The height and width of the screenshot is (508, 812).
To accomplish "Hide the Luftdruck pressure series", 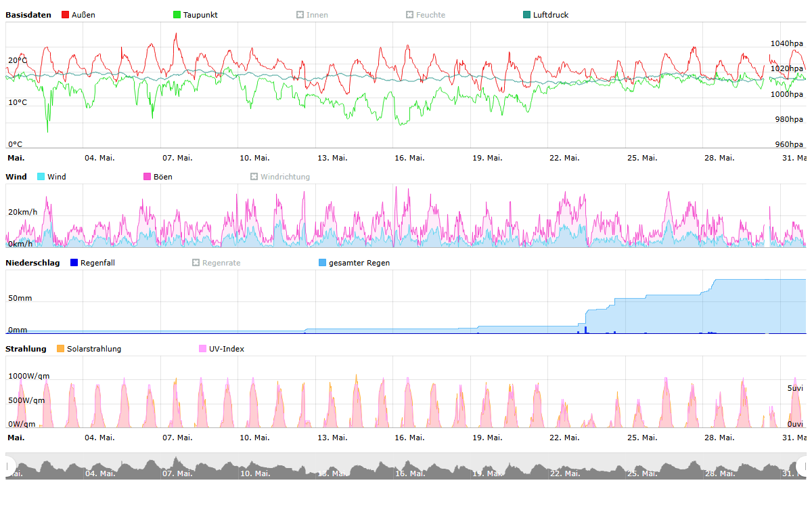I will tap(527, 15).
